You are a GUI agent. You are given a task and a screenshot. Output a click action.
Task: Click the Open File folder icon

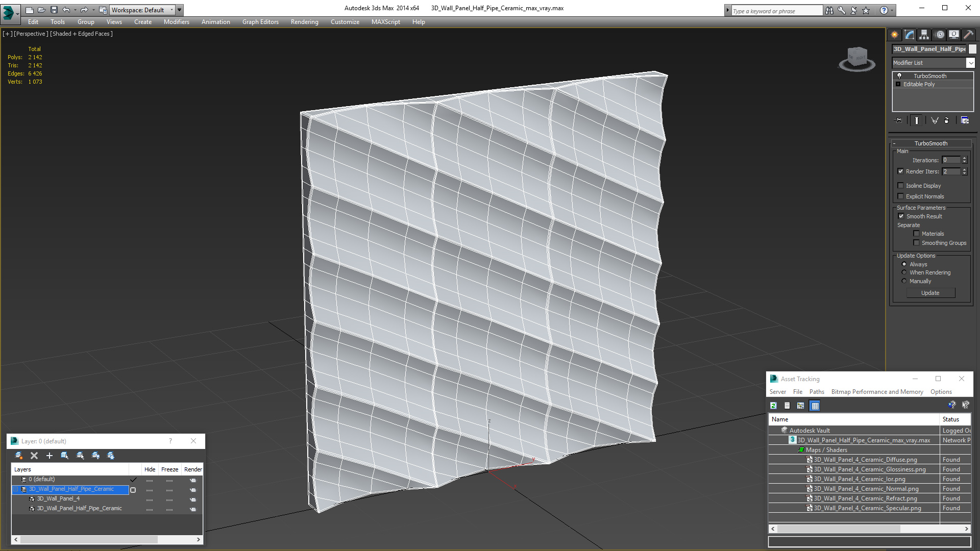tap(41, 10)
